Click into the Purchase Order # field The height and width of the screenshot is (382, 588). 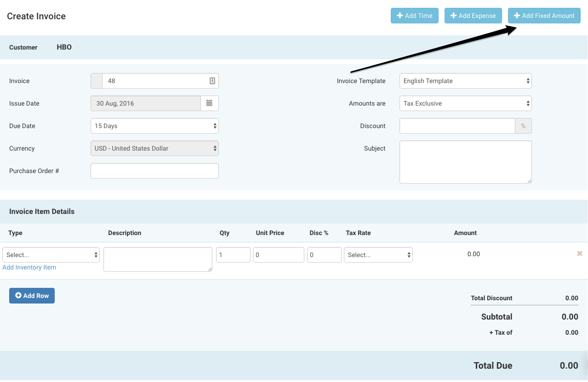[x=154, y=171]
